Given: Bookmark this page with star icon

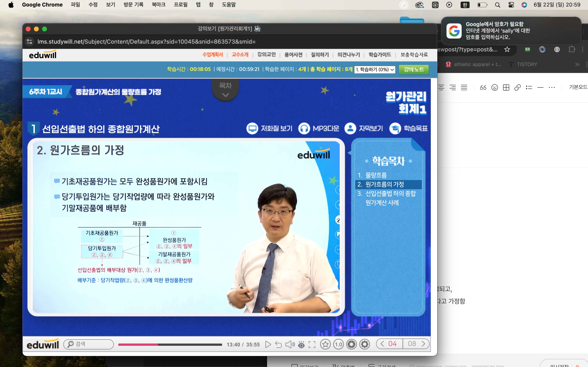Looking at the screenshot, I should tap(325, 344).
